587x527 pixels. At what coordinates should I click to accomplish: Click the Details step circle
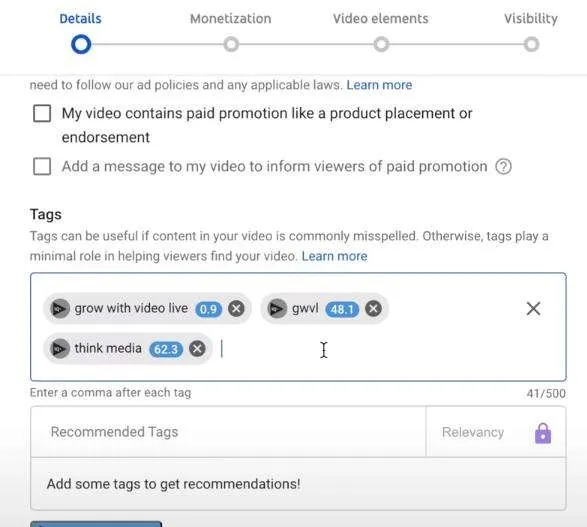[81, 44]
